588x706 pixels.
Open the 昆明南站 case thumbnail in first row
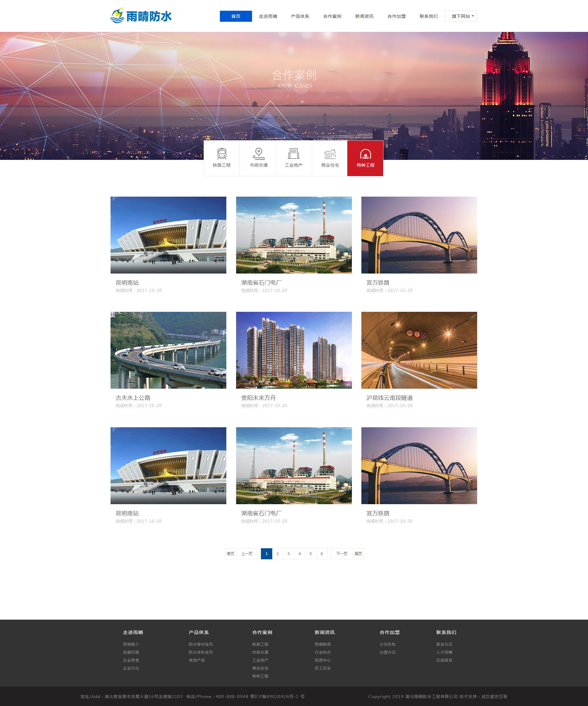coord(168,235)
